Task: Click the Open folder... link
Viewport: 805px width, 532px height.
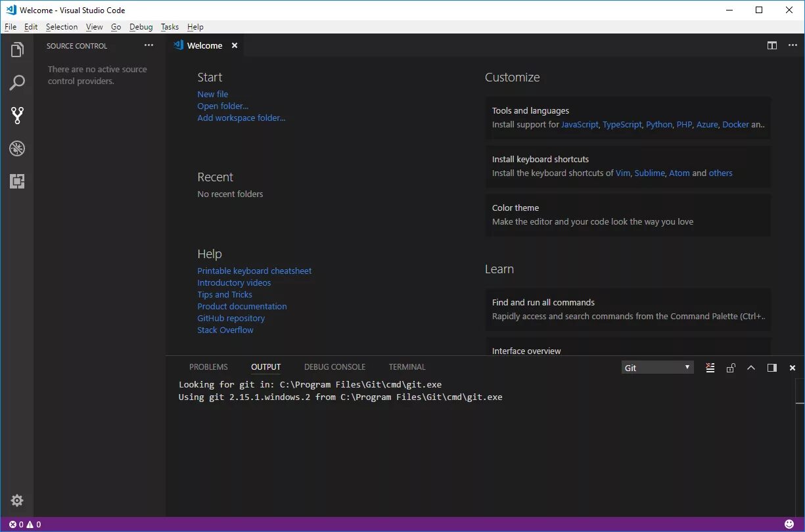Action: click(x=223, y=106)
